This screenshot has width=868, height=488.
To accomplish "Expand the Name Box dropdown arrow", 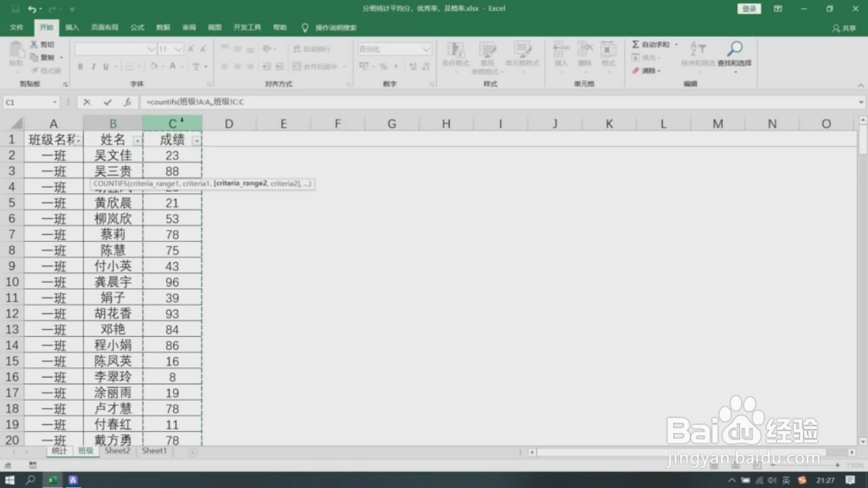I will pos(55,102).
